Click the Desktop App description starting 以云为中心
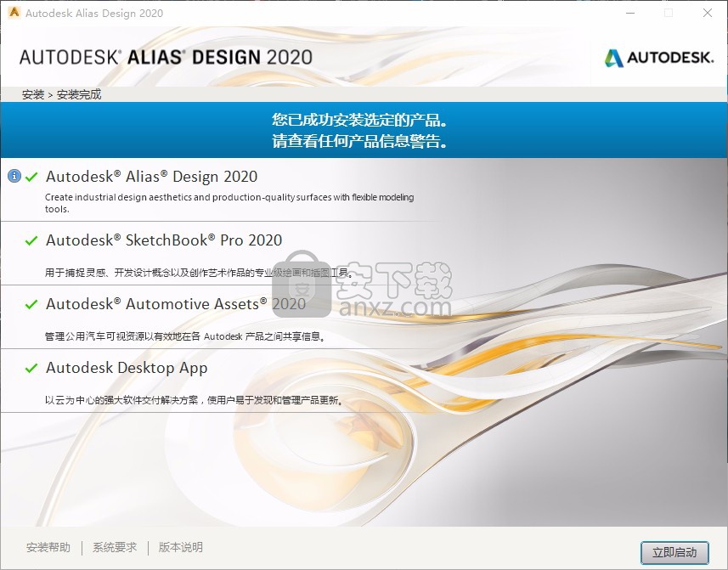Image resolution: width=728 pixels, height=570 pixels. (x=194, y=400)
